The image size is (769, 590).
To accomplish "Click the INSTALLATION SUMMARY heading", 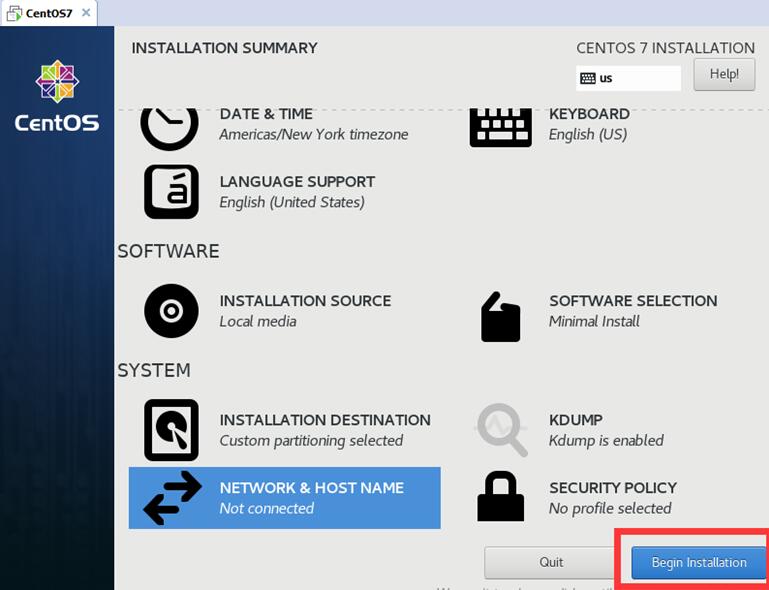I will tap(225, 48).
